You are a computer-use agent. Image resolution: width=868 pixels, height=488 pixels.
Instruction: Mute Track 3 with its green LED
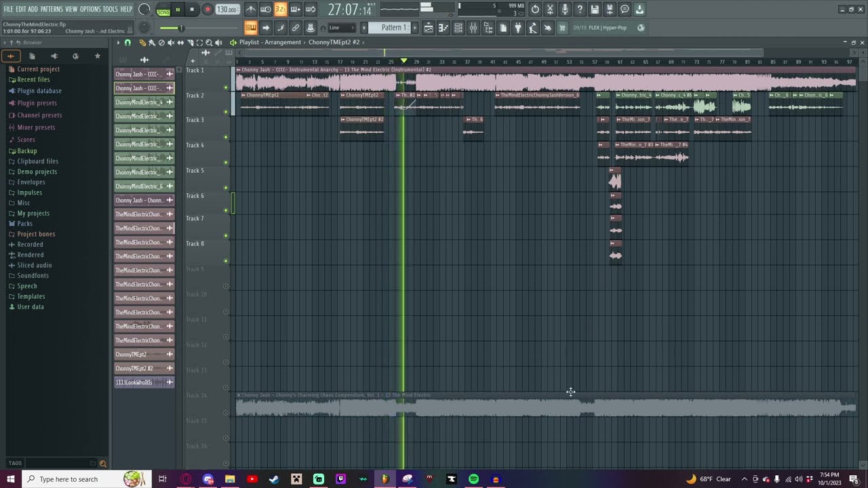(x=226, y=138)
